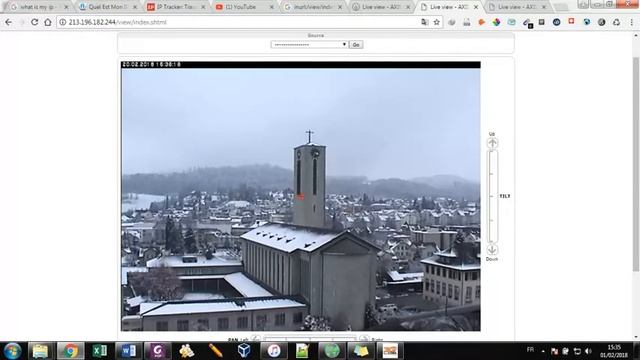Pan camera right with the Right arrow
This screenshot has width=640, height=360.
point(364,339)
